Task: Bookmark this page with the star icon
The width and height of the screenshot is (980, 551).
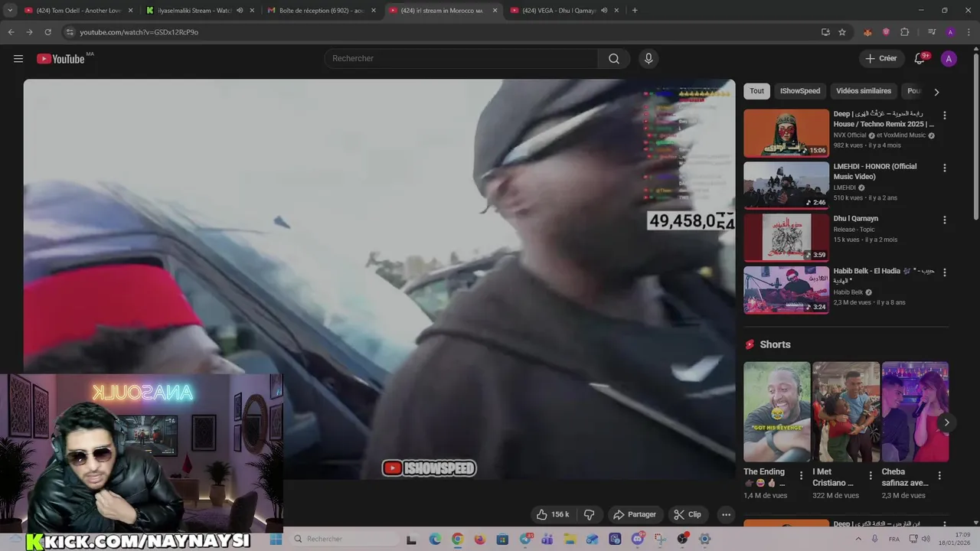Action: (842, 32)
